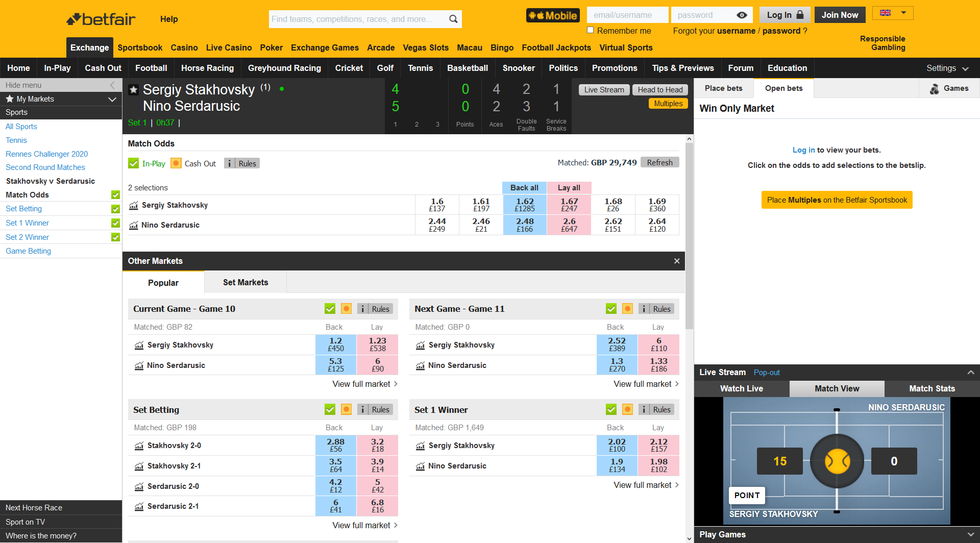The width and height of the screenshot is (980, 543).
Task: Click the Next Game cash out icon
Action: pos(627,309)
